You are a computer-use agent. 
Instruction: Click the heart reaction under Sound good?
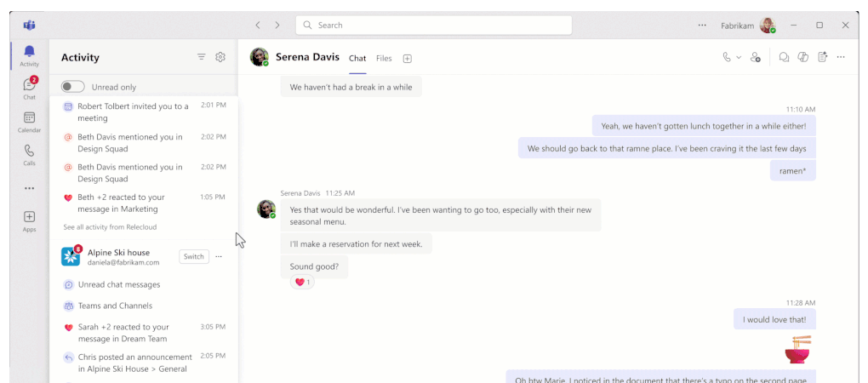point(302,282)
